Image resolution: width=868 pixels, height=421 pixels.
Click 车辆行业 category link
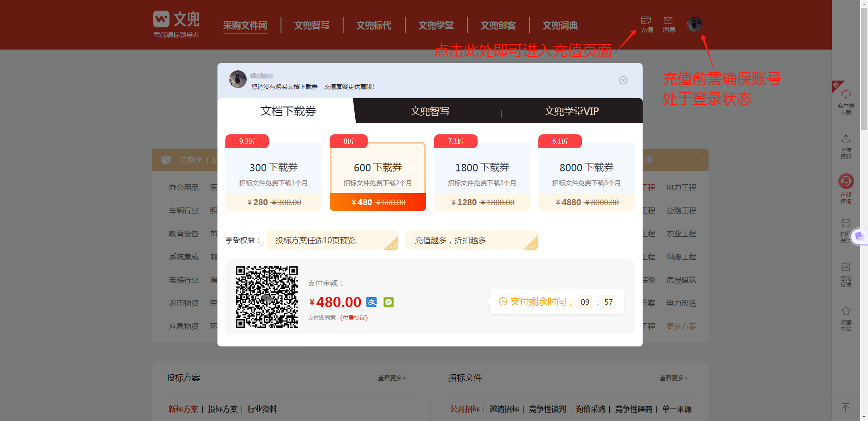click(x=184, y=210)
